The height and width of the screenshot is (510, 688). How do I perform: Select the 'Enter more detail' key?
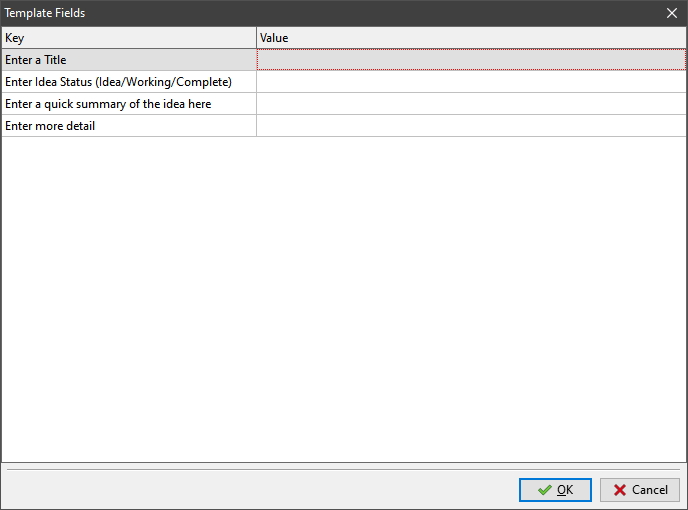tap(129, 126)
